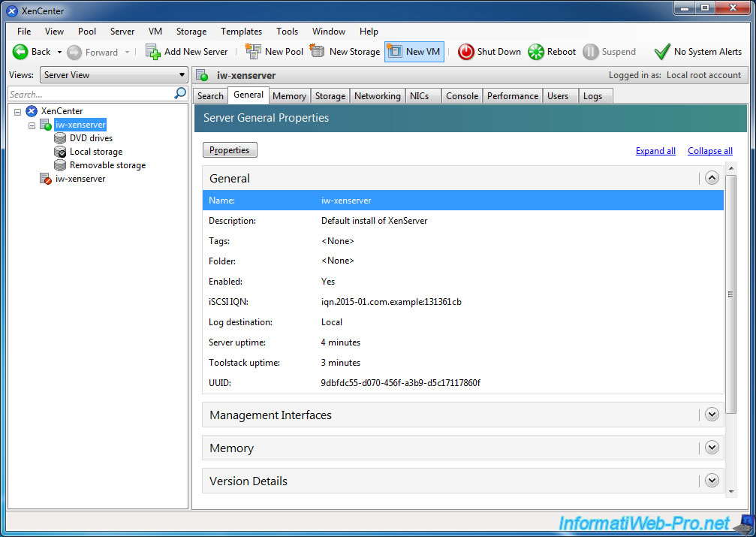This screenshot has height=537, width=756.
Task: Click the green Reboot icon
Action: click(536, 52)
